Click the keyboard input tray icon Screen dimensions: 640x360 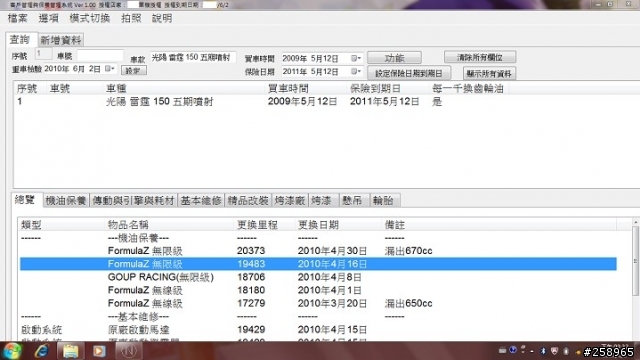click(502, 350)
